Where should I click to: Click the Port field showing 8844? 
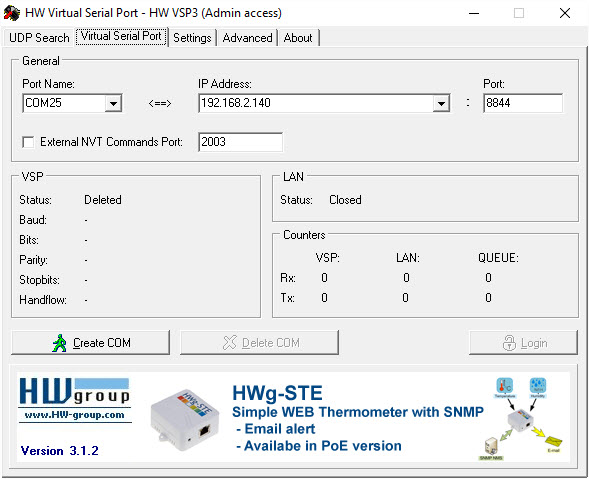pos(523,103)
